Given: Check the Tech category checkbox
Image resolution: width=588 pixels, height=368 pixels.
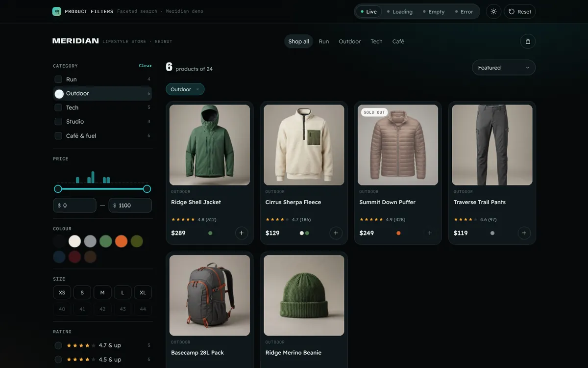Looking at the screenshot, I should (58, 107).
